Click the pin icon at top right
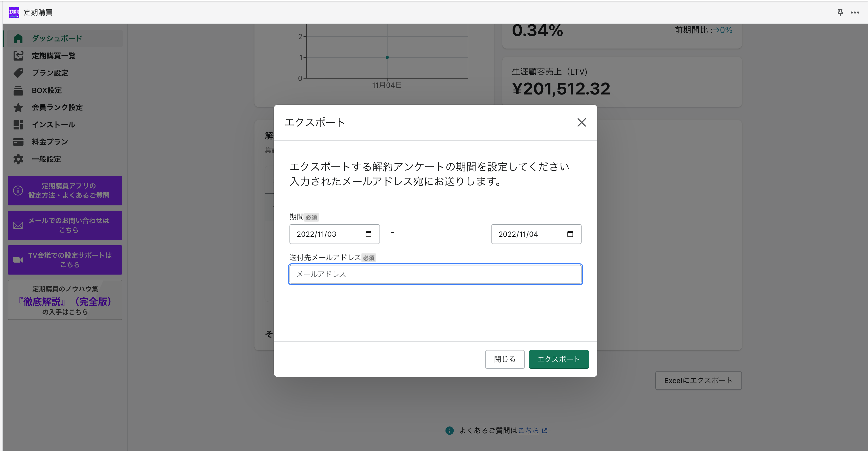Viewport: 868px width, 451px height. tap(840, 13)
